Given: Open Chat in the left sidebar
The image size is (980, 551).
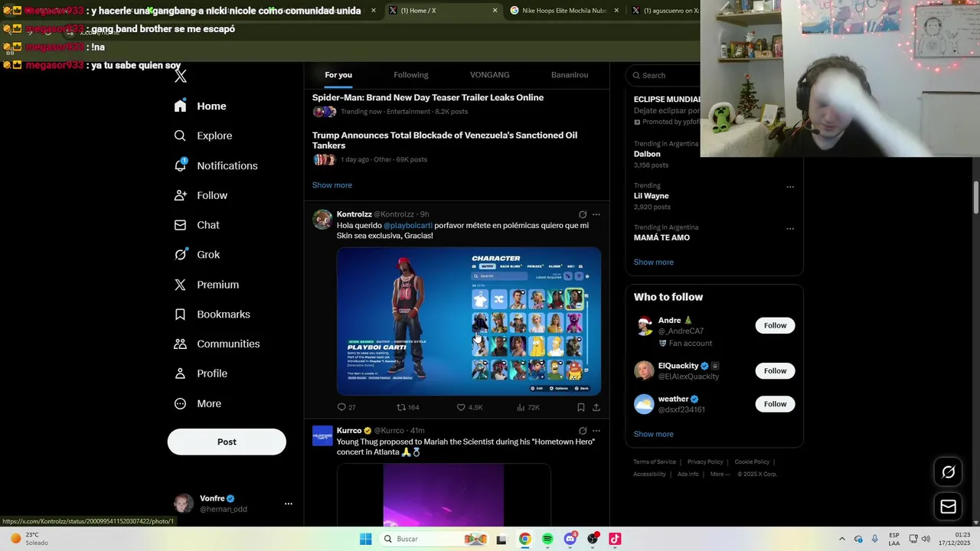Looking at the screenshot, I should coord(197,225).
